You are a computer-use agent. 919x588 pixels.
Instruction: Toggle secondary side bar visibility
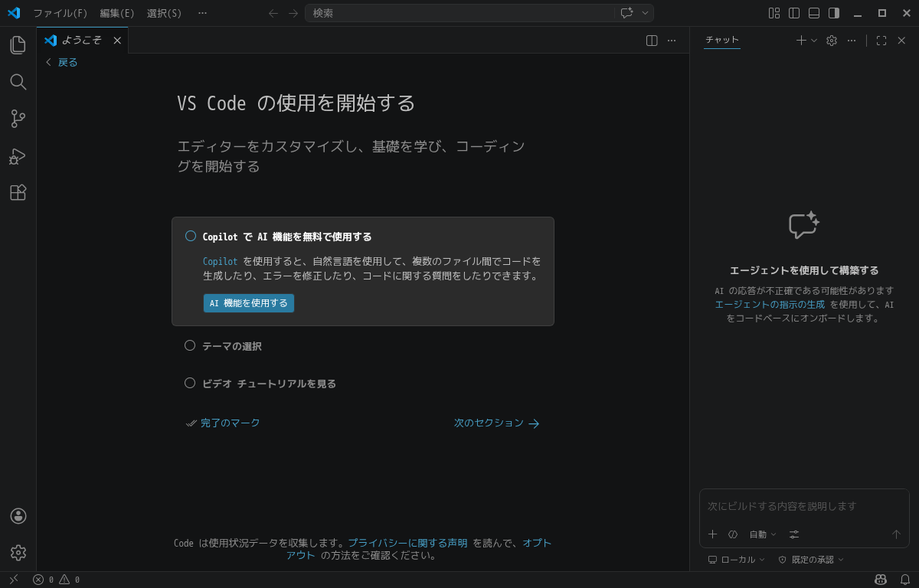tap(834, 13)
